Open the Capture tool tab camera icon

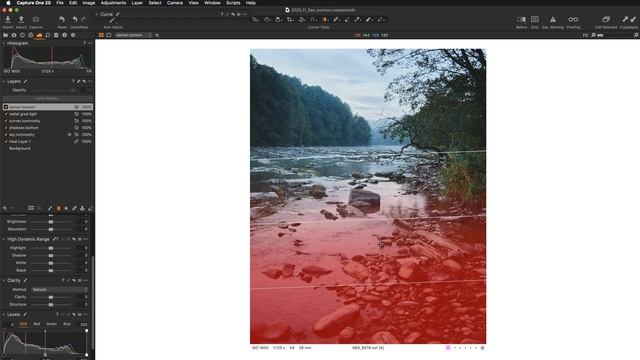(14, 36)
